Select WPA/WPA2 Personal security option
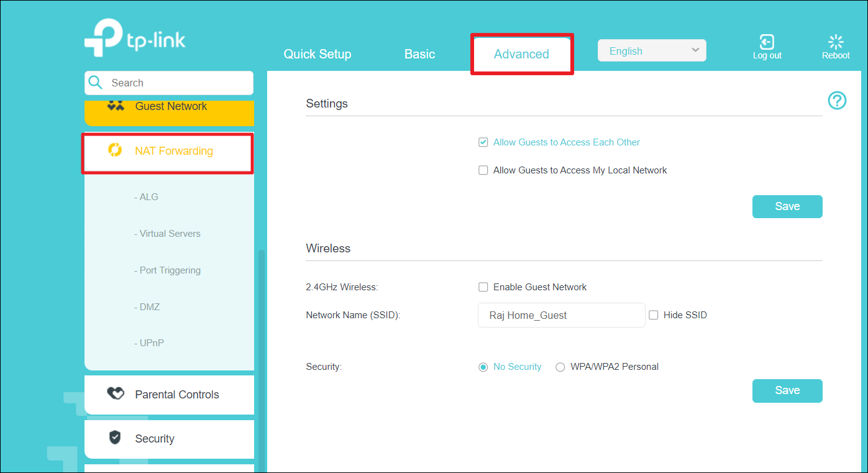This screenshot has width=868, height=473. point(560,367)
